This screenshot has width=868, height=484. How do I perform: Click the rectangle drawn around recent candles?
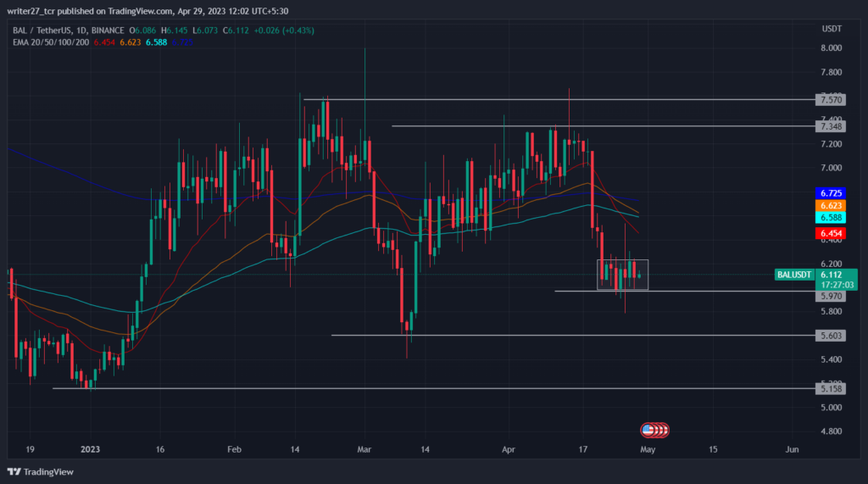point(623,275)
